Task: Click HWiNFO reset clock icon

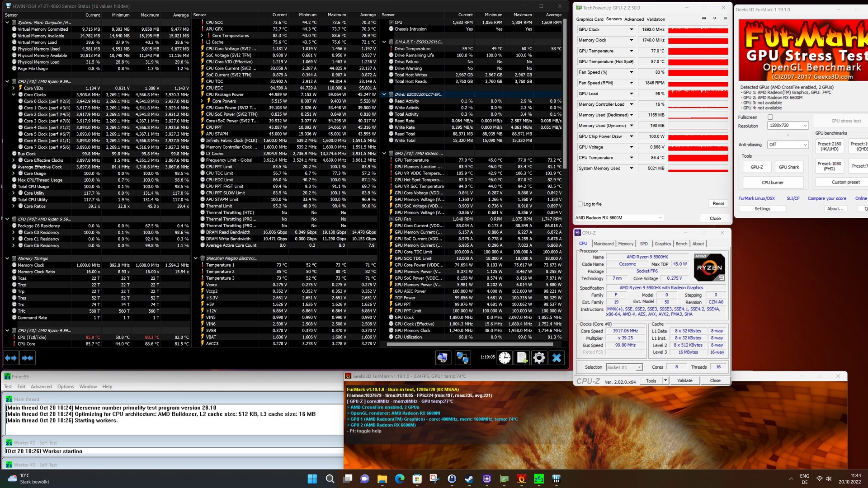Action: point(505,358)
